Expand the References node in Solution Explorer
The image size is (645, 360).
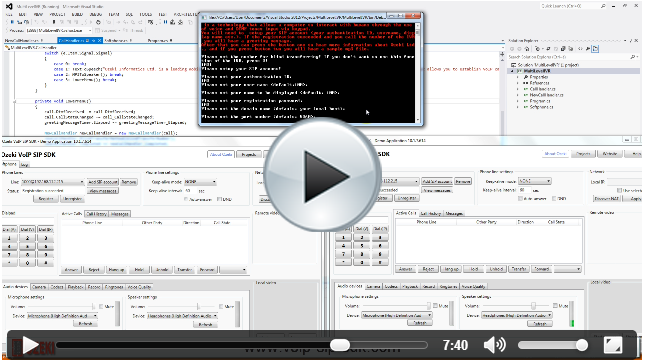click(518, 83)
